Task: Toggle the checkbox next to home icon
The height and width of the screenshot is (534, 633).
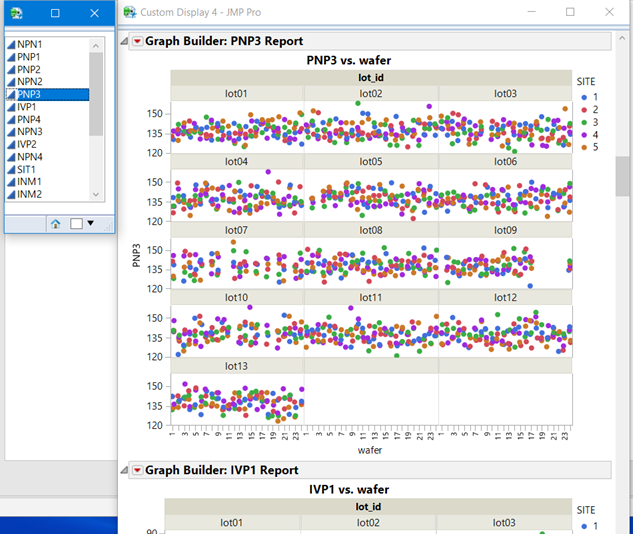Action: 76,223
